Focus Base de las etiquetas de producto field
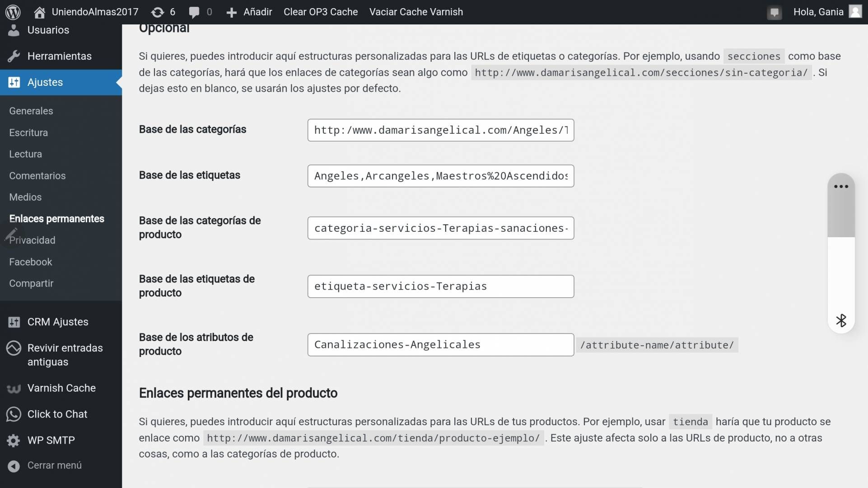The width and height of the screenshot is (868, 488). point(441,286)
